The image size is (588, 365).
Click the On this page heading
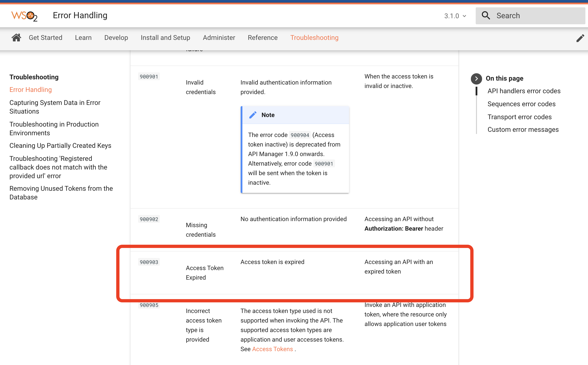pyautogui.click(x=505, y=78)
